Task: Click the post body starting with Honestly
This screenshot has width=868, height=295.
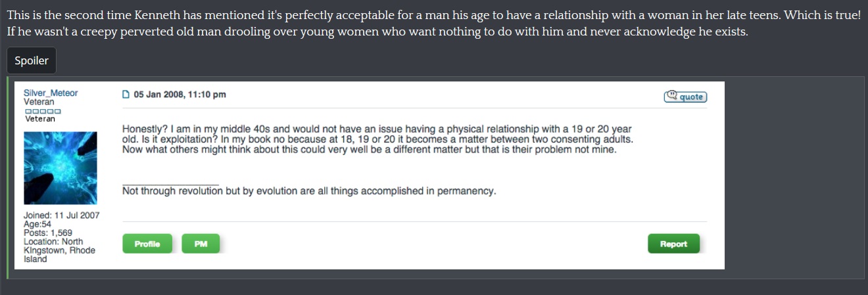Action: click(377, 139)
